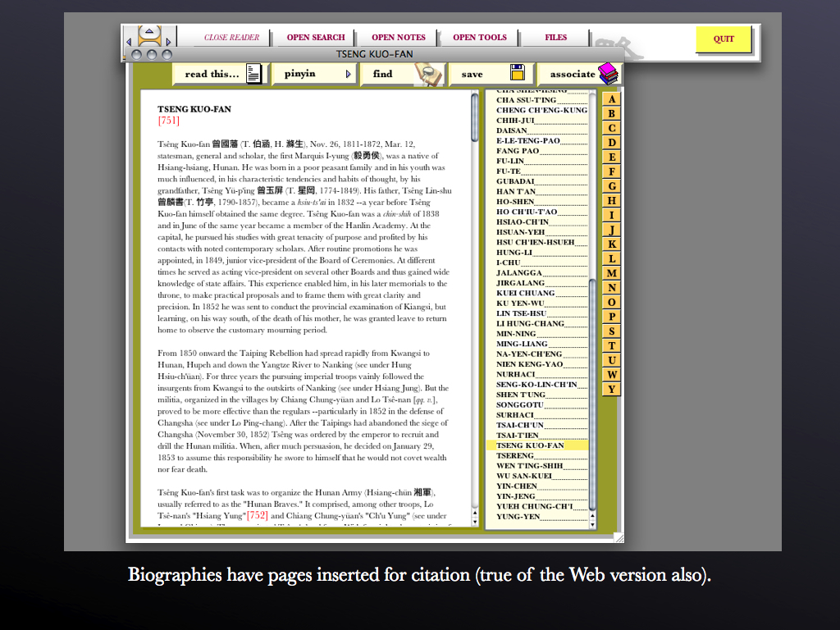The height and width of the screenshot is (630, 840).
Task: Open the CLOSE READER menu
Action: click(x=231, y=38)
